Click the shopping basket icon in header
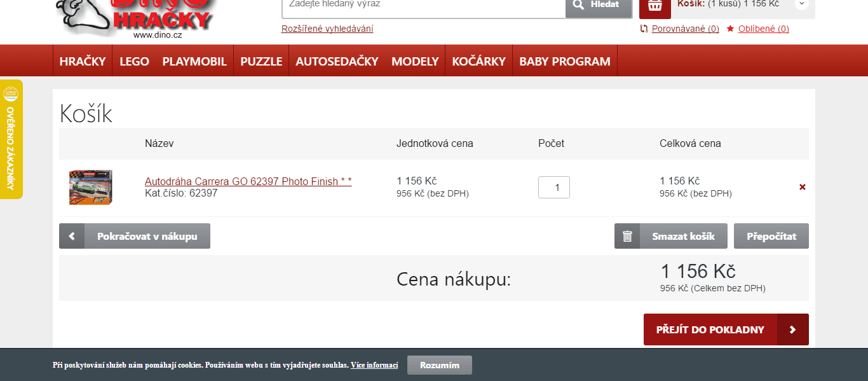This screenshot has height=381, width=868. point(655,6)
